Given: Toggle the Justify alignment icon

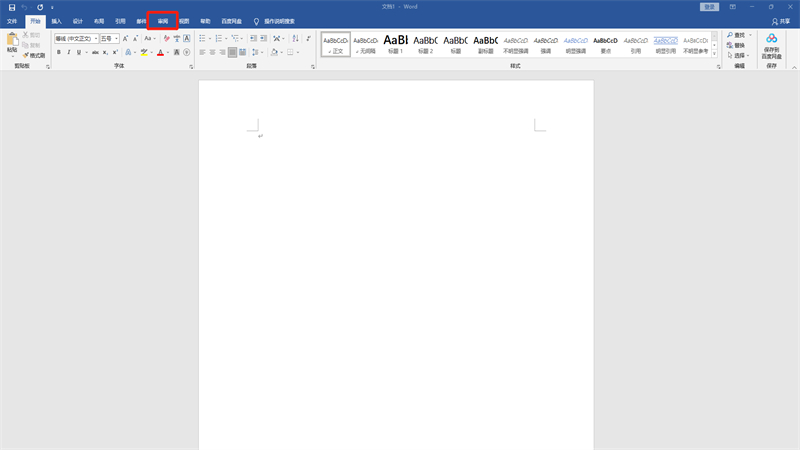Looking at the screenshot, I should [233, 52].
